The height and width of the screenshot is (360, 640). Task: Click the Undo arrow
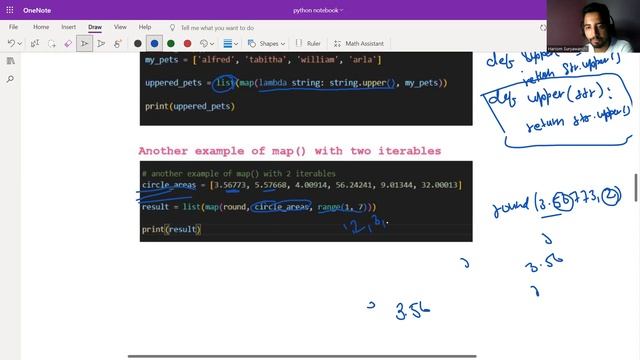click(x=11, y=43)
